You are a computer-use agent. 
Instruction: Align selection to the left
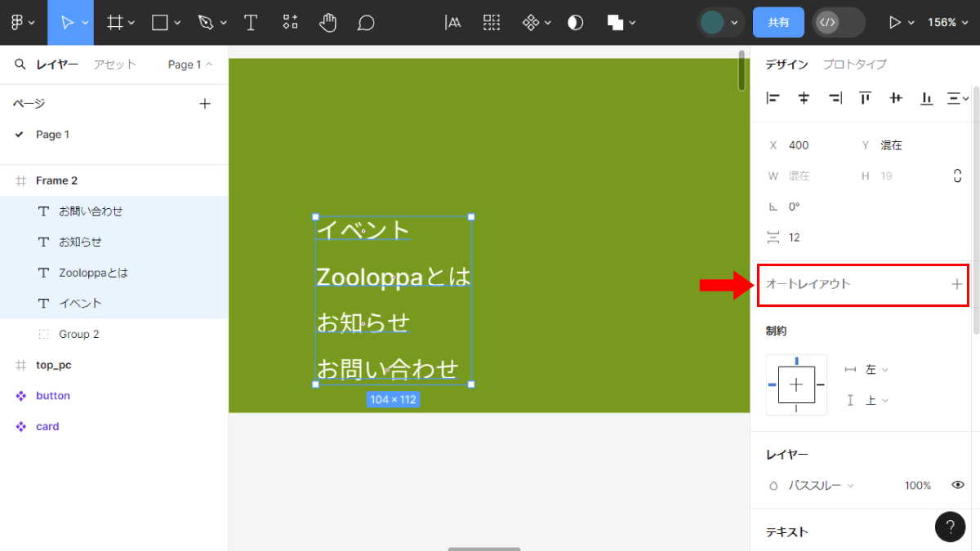[773, 98]
